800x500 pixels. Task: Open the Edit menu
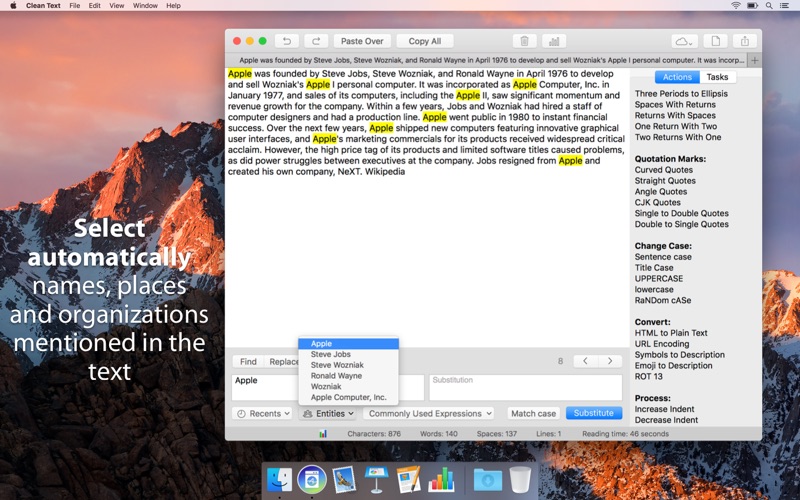click(94, 6)
